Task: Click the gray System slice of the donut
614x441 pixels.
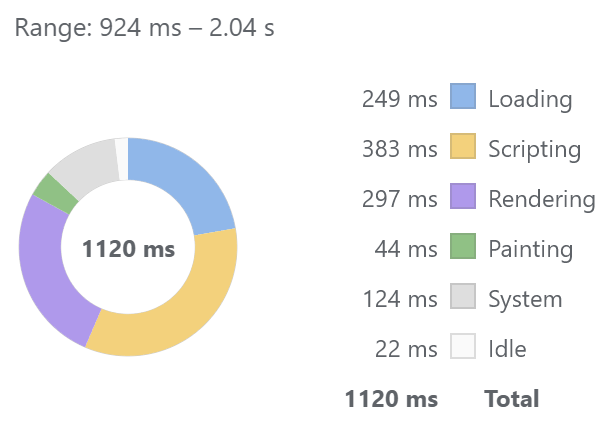Action: coord(88,164)
